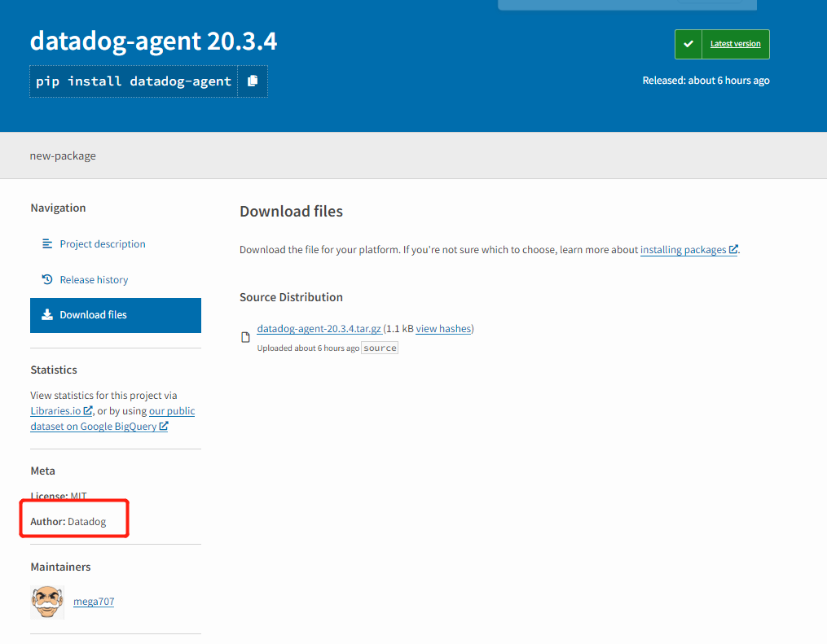
Task: Download datadog-agent-20.3.4.tar.gz
Action: [319, 329]
